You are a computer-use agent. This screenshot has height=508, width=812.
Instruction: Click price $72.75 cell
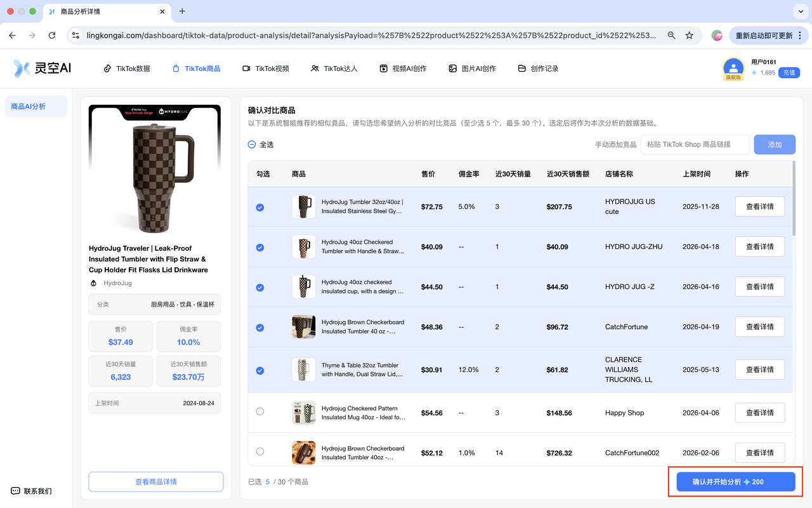(x=431, y=207)
